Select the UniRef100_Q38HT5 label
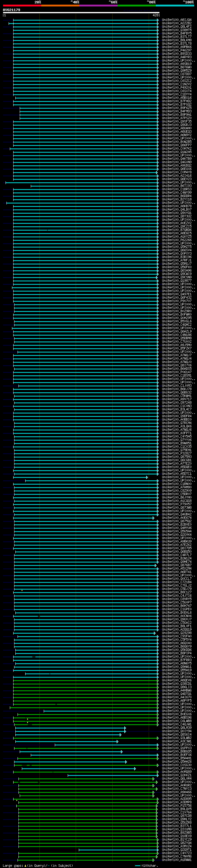Image resolution: width=197 pixels, height=868 pixels. pos(177,30)
